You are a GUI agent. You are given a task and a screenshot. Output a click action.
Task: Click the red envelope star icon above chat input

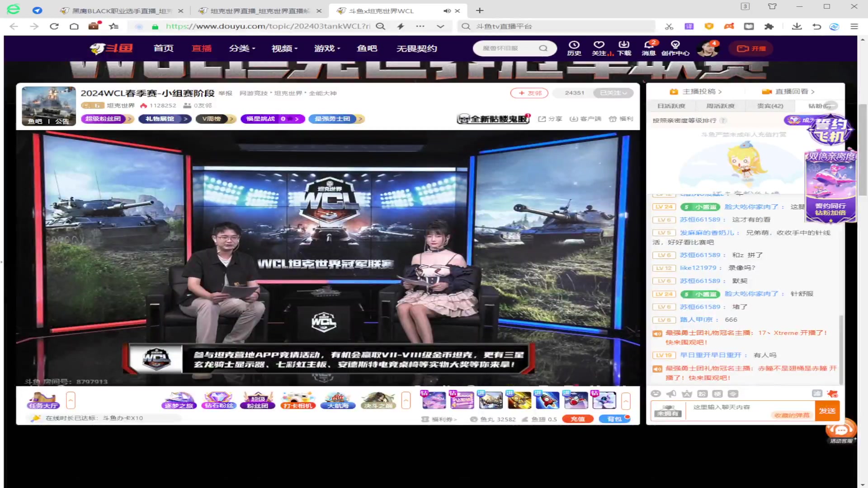click(832, 394)
